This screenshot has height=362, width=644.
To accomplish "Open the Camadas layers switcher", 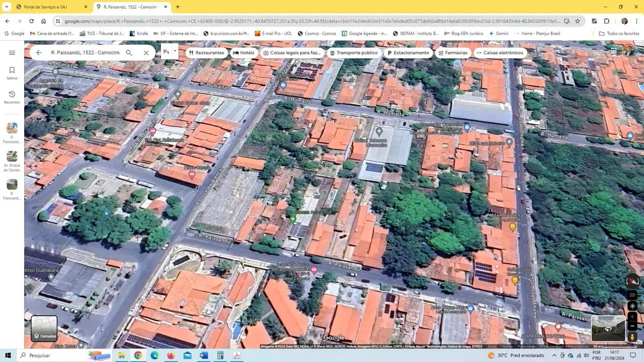I will (44, 328).
